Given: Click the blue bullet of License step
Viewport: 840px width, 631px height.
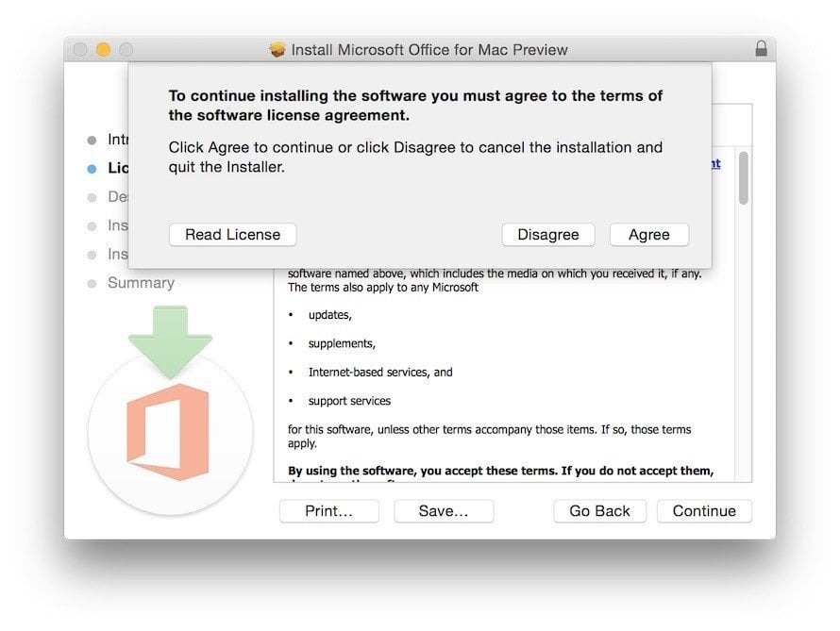Looking at the screenshot, I should (x=92, y=169).
